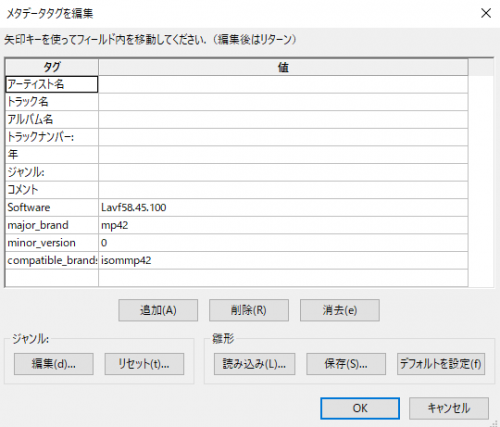Click the 値 column header
The image size is (500, 427).
click(x=283, y=67)
